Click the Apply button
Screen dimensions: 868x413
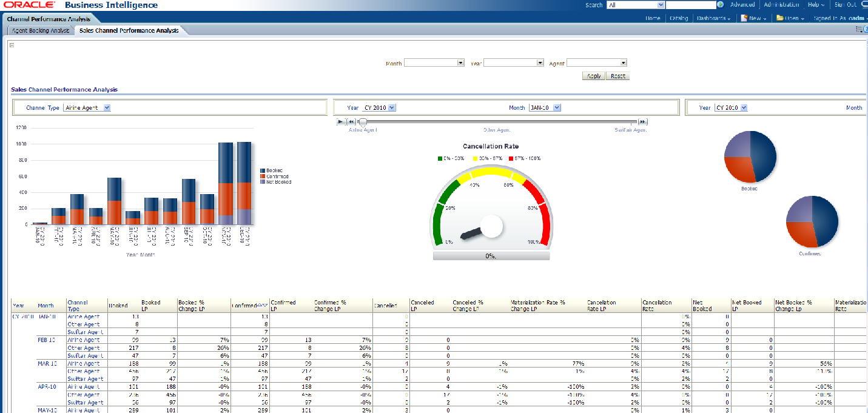coord(594,76)
